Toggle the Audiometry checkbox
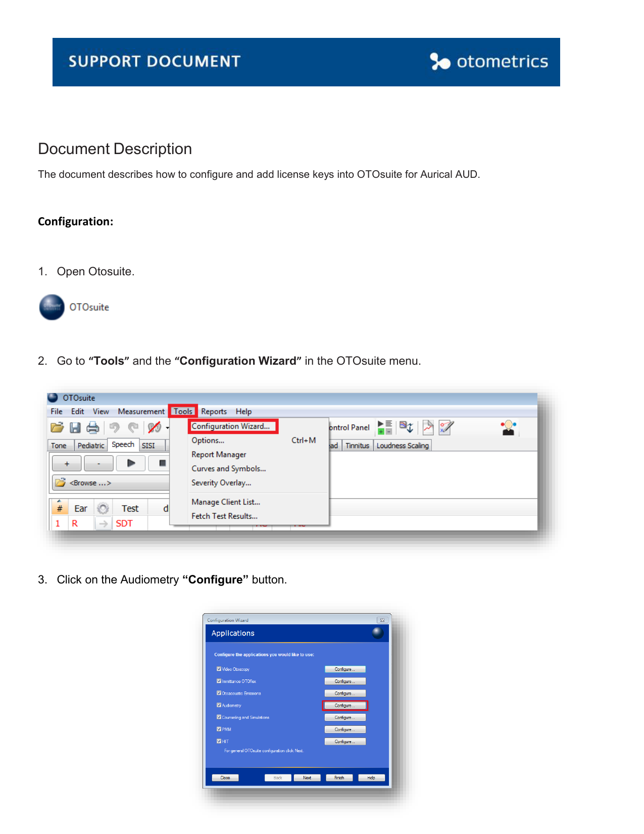644x834 pixels. click(219, 705)
